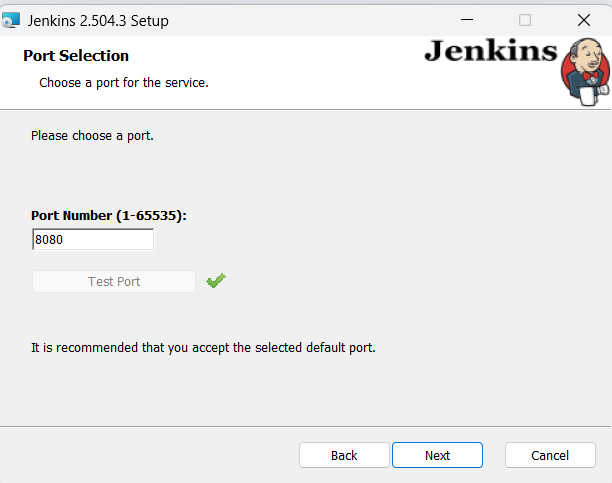Click the green checkmark port status icon
This screenshot has width=612, height=483.
(x=216, y=280)
